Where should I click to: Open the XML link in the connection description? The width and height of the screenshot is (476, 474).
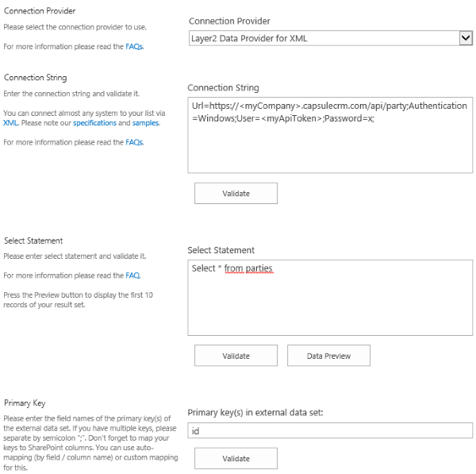(x=10, y=123)
